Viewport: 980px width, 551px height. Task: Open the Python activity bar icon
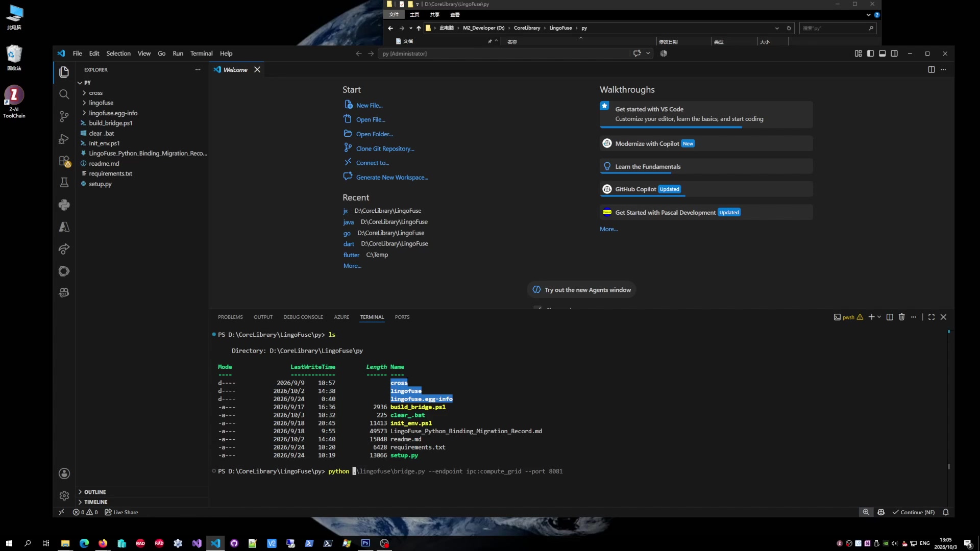(64, 205)
